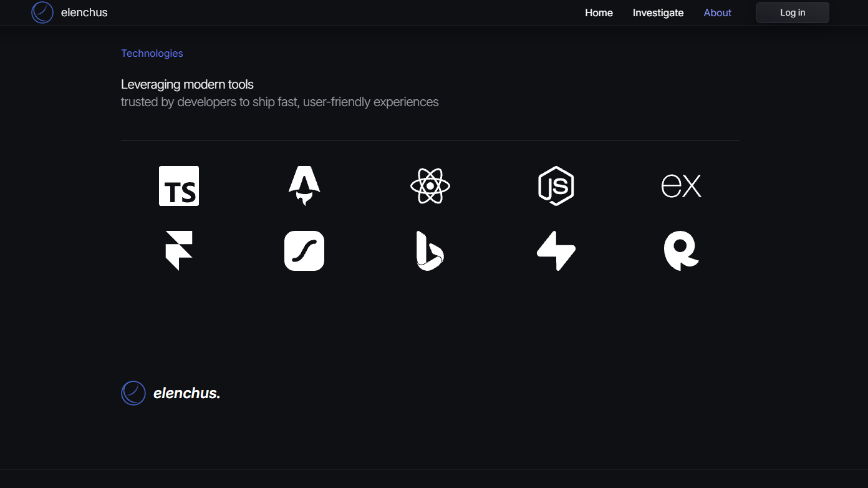Click the 'Leveraging modern tools' heading
868x488 pixels.
(x=187, y=84)
